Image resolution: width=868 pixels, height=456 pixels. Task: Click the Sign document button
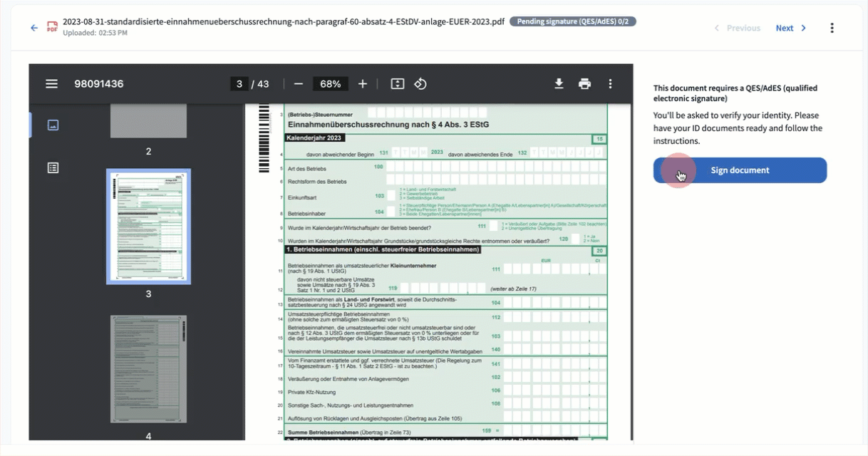(x=740, y=170)
